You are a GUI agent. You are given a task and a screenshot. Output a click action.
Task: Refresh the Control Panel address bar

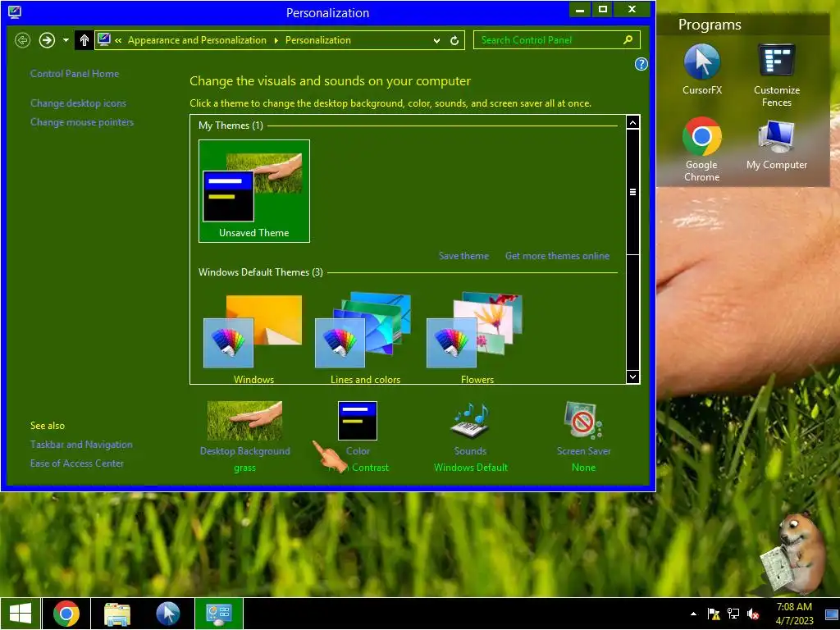(454, 40)
